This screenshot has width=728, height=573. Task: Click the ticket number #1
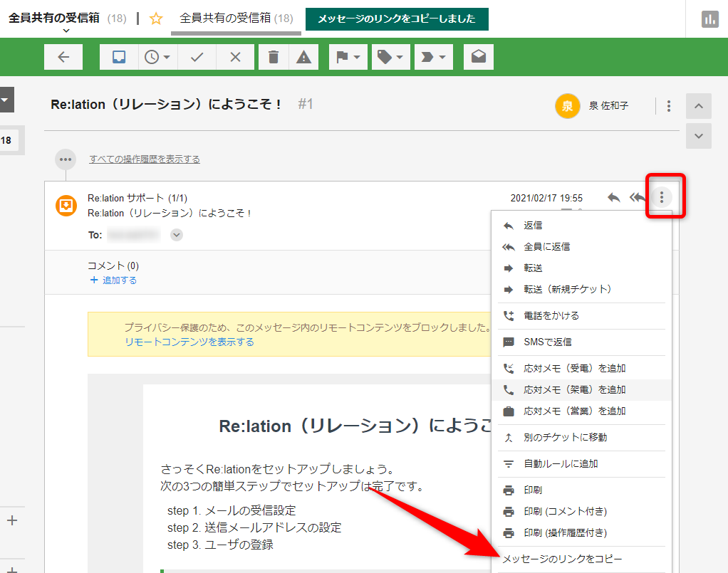pyautogui.click(x=306, y=104)
